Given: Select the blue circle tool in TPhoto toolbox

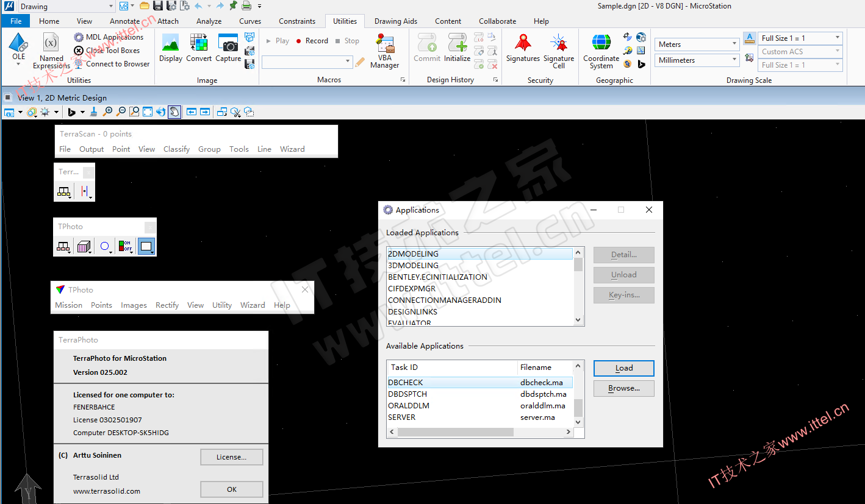Looking at the screenshot, I should click(x=105, y=247).
